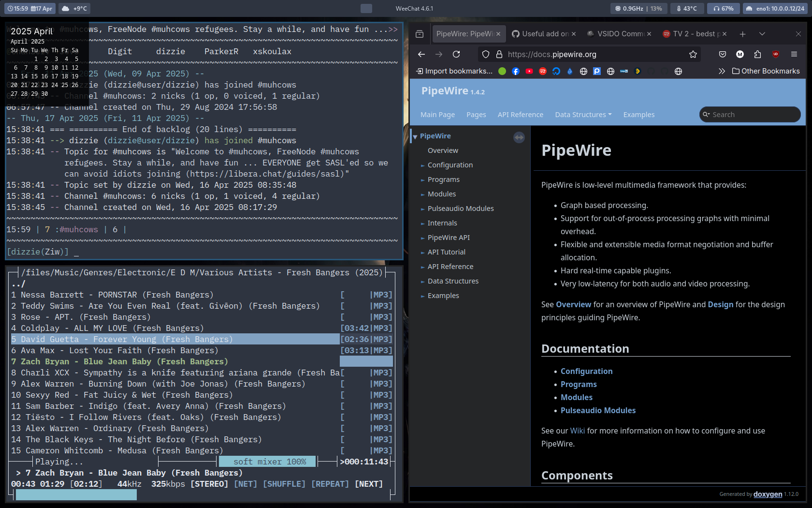This screenshot has height=508, width=812.
Task: Click the padlock site info icon
Action: click(499, 54)
